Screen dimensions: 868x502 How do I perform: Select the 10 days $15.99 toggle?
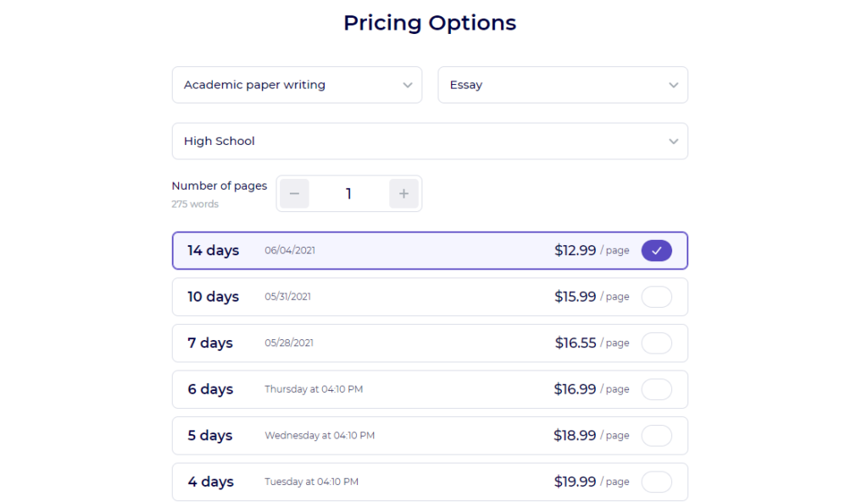pyautogui.click(x=657, y=297)
